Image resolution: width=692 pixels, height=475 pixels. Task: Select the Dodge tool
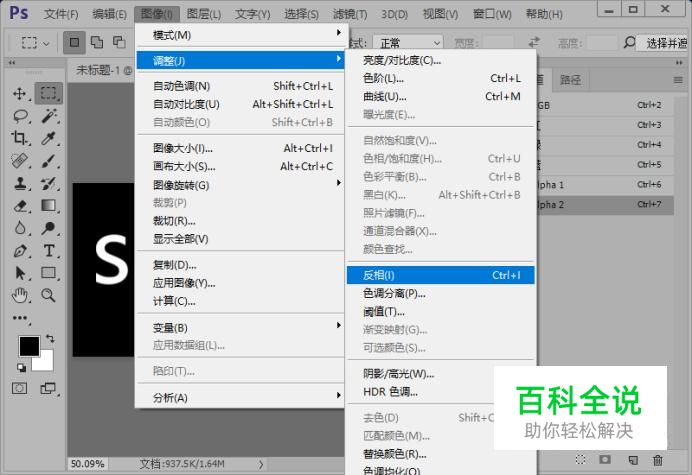tap(49, 228)
